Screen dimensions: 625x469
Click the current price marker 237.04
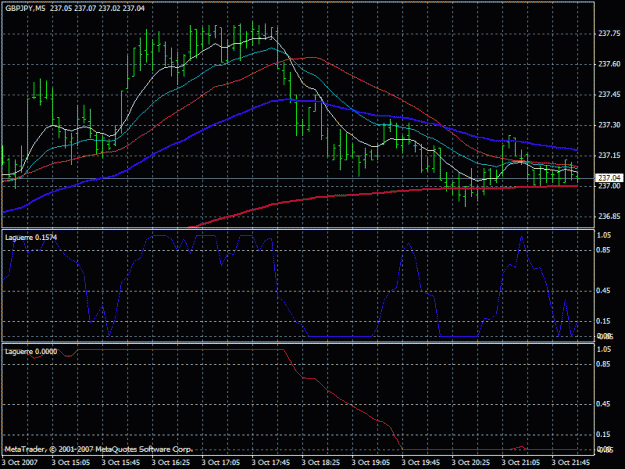pos(609,178)
